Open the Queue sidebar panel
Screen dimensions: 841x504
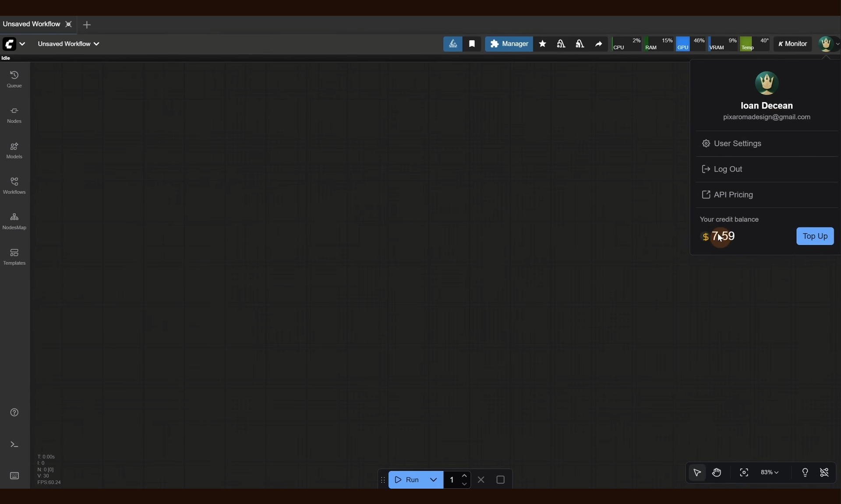tap(14, 79)
